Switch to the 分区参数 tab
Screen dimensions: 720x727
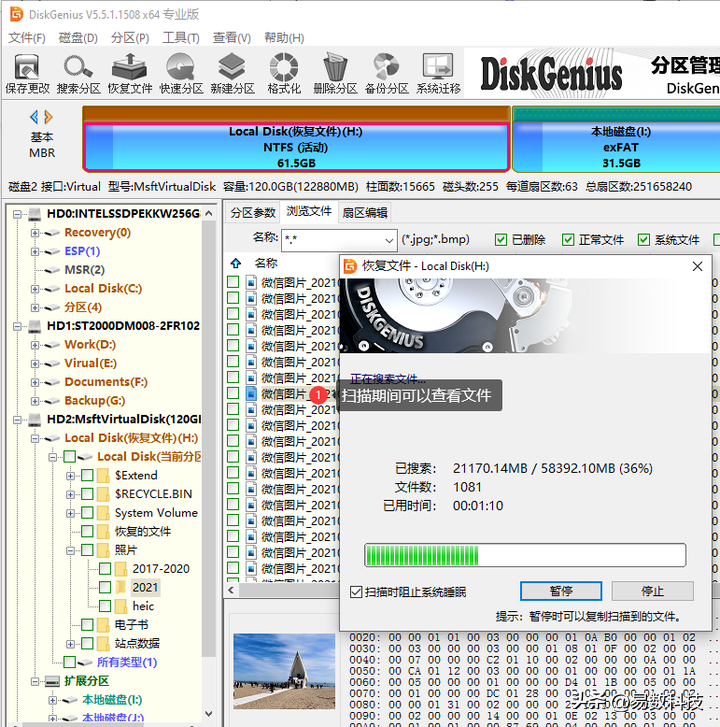[x=253, y=213]
